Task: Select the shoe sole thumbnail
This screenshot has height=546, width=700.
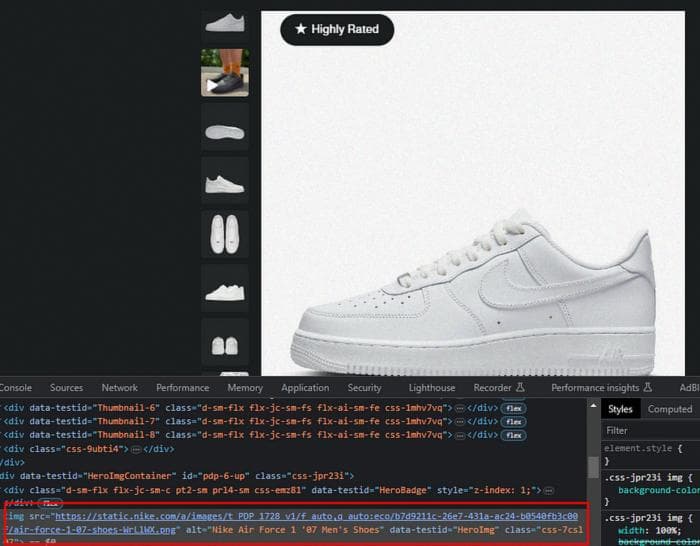Action: pyautogui.click(x=225, y=127)
